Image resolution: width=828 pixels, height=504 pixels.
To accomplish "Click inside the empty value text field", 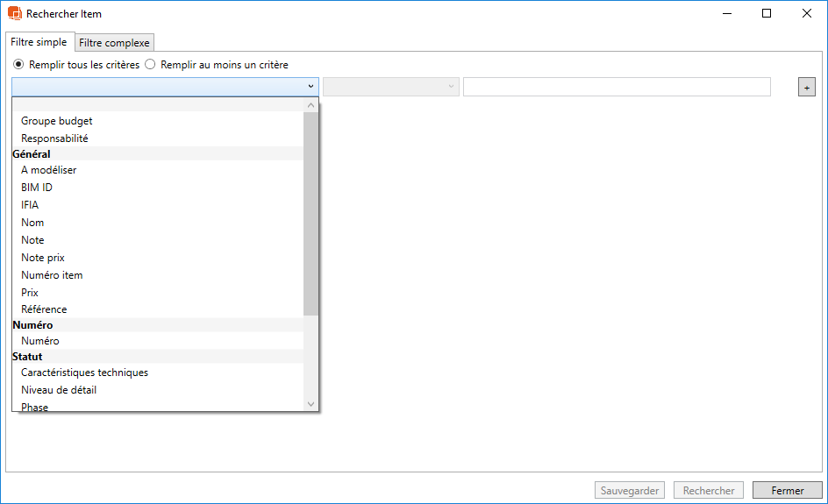I will (616, 87).
